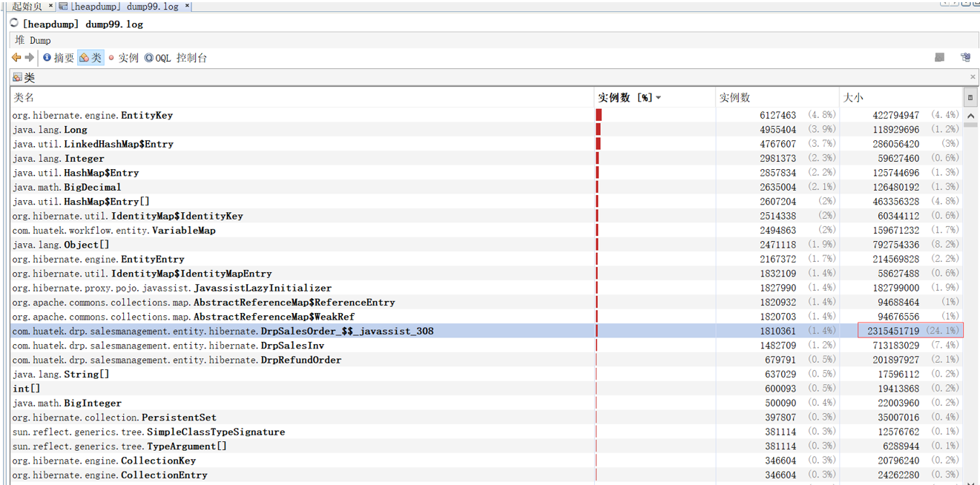
Task: Select the DrpRefundOrder class row
Action: point(487,360)
